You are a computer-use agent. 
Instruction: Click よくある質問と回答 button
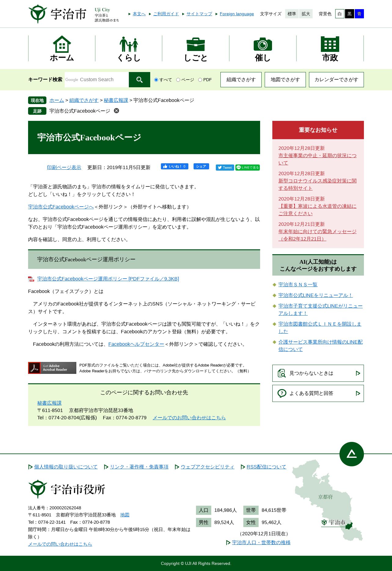click(318, 393)
